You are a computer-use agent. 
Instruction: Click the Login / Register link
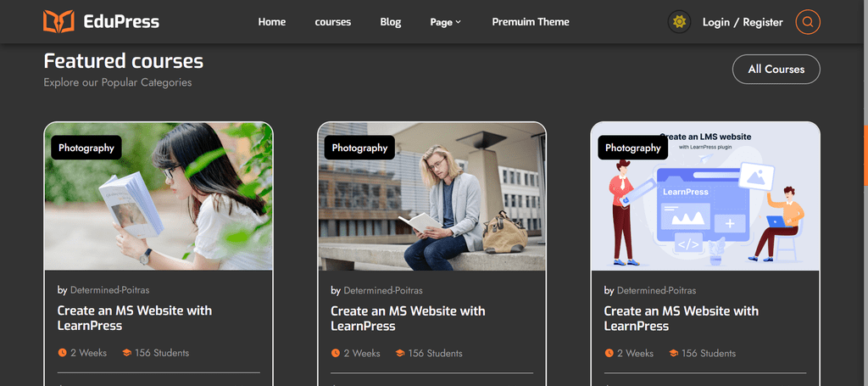point(743,22)
